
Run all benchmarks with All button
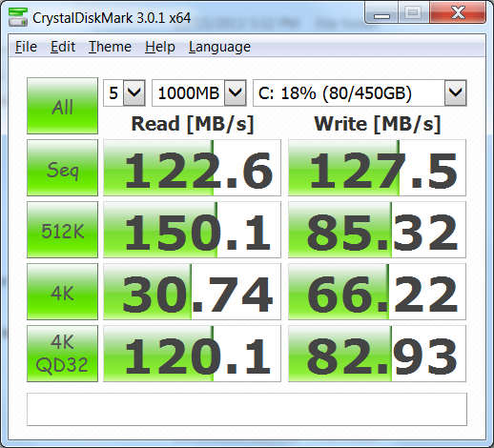point(62,106)
